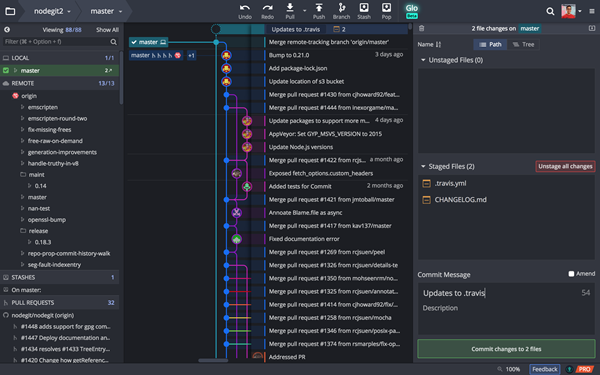Collapse the maint folder
This screenshot has width=600, height=375.
23,174
